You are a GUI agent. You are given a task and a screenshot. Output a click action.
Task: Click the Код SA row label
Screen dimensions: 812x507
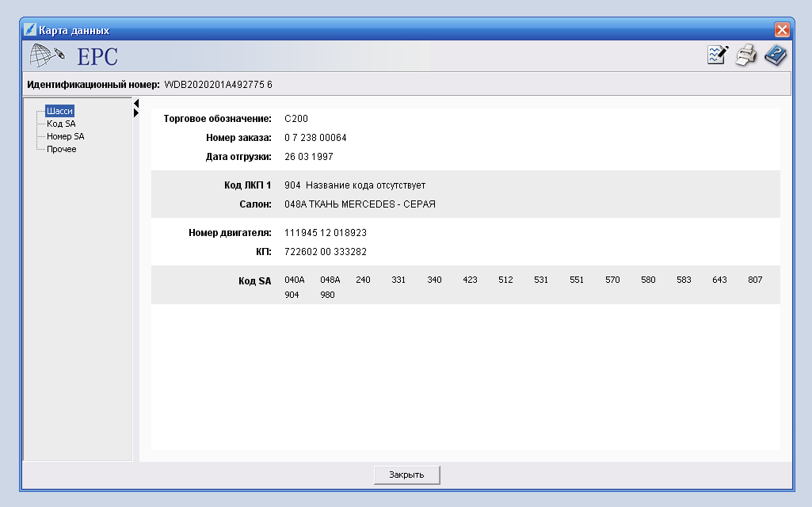pos(255,281)
